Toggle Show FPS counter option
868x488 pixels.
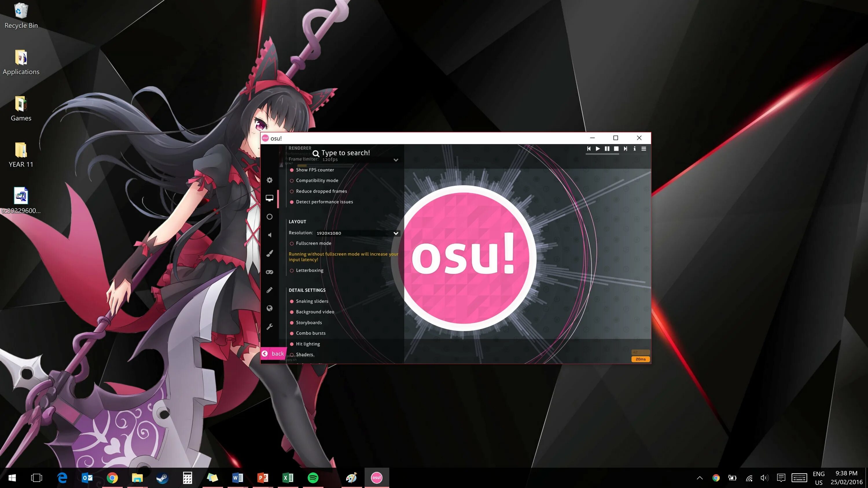tap(312, 170)
